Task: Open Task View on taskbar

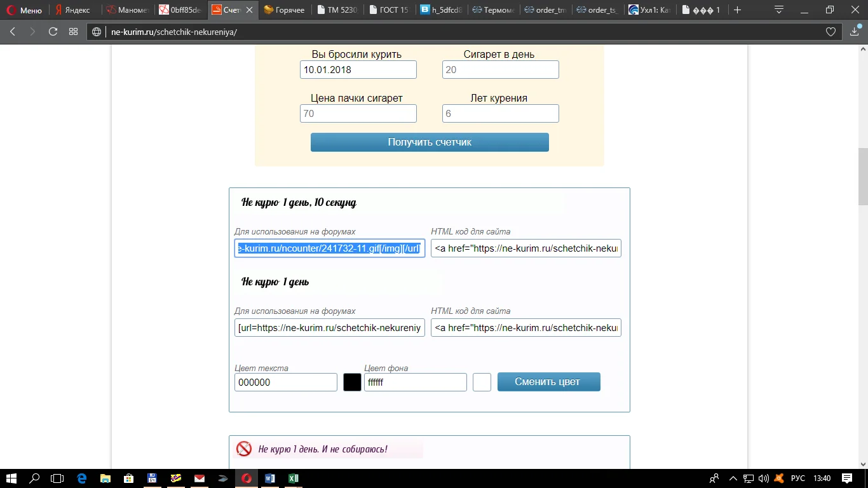Action: coord(57,478)
